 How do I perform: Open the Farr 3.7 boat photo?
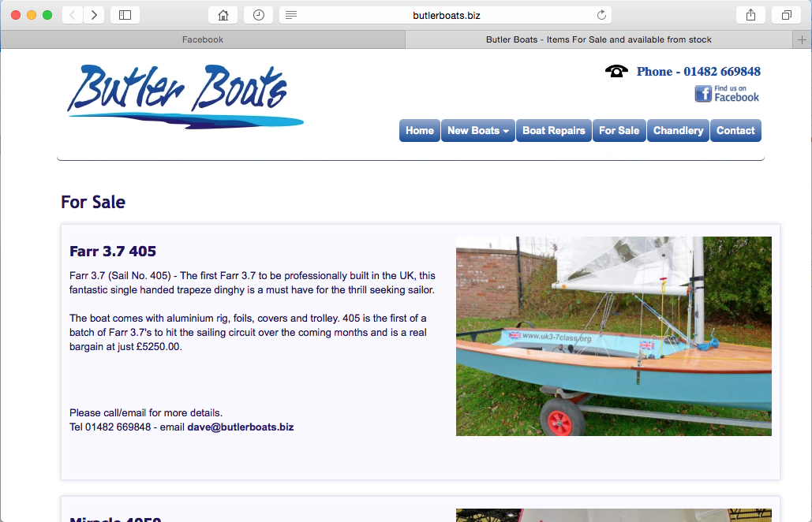(614, 336)
